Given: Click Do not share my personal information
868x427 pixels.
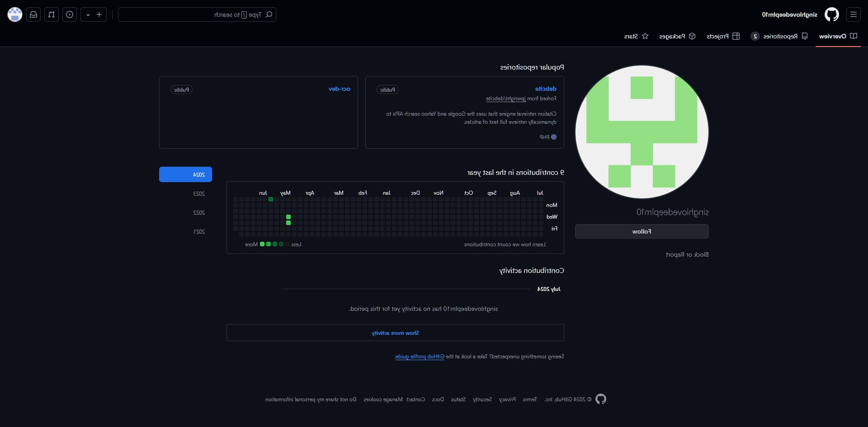Looking at the screenshot, I should point(311,399).
